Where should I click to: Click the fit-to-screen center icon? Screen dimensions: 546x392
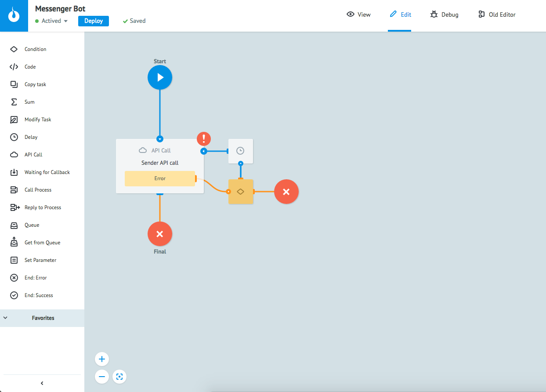click(x=119, y=377)
